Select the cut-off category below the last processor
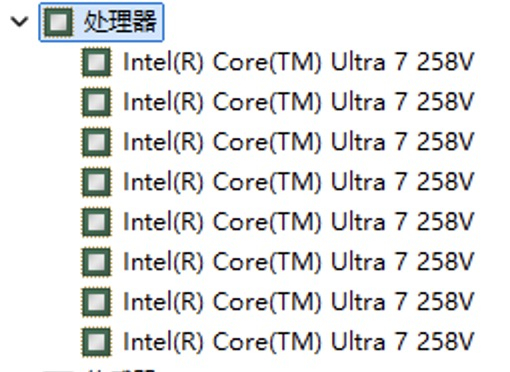The height and width of the screenshot is (372, 510). tap(120, 370)
